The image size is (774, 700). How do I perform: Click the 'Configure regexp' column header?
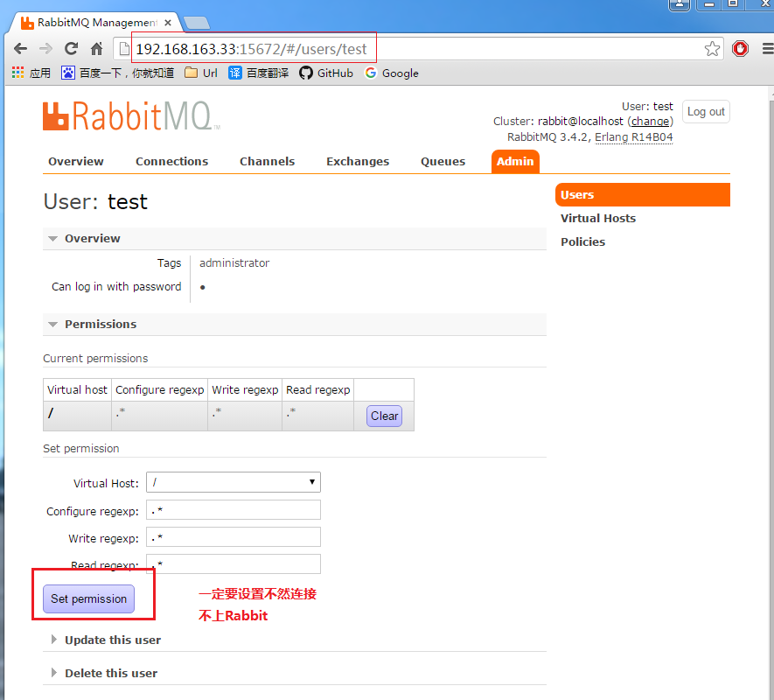(x=159, y=389)
